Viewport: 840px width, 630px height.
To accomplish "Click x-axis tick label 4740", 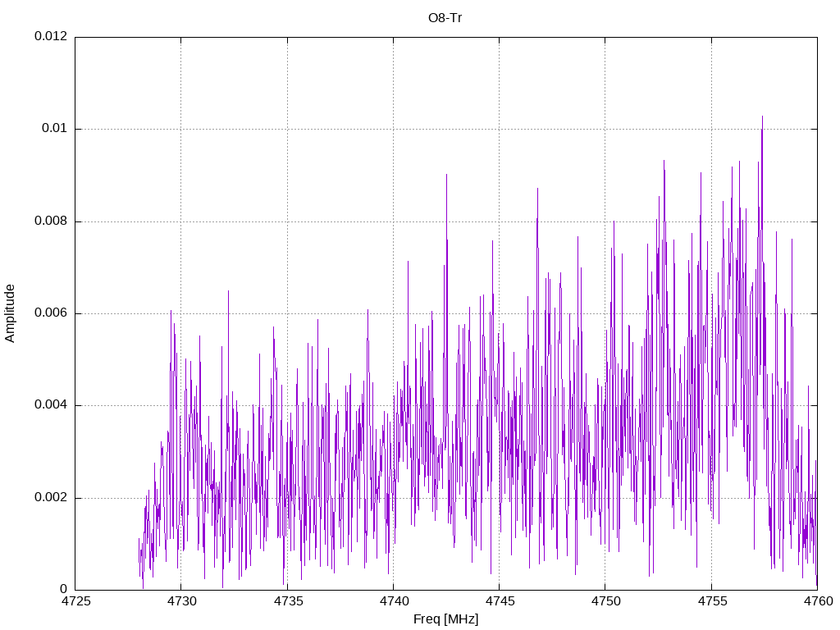I will pyautogui.click(x=394, y=601).
